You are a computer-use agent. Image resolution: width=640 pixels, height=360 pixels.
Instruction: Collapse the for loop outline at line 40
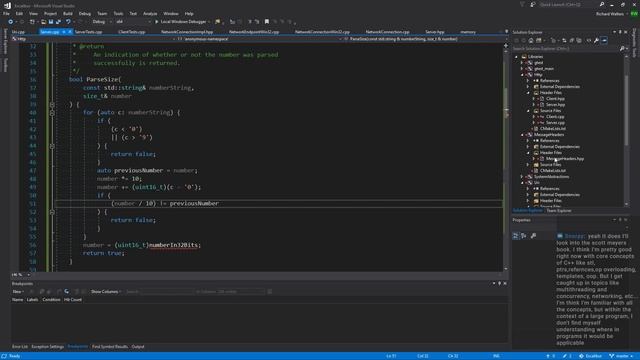click(x=52, y=113)
